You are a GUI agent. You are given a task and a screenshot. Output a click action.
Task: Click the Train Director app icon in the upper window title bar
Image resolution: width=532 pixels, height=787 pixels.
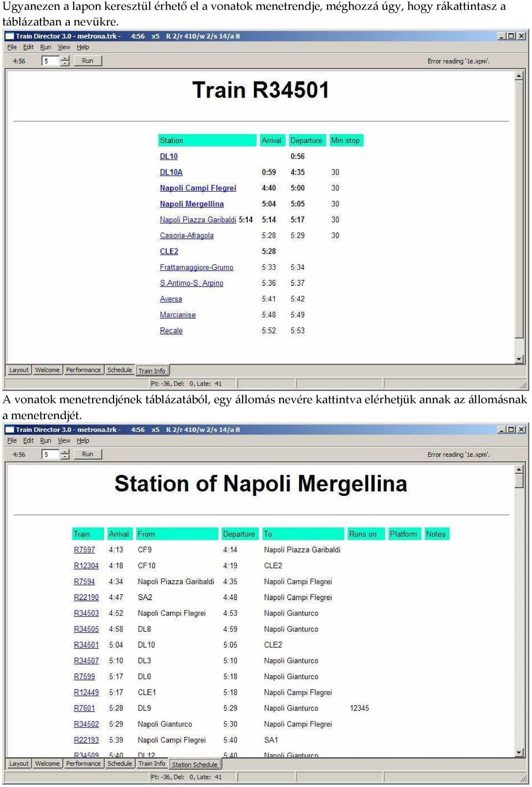click(x=10, y=36)
